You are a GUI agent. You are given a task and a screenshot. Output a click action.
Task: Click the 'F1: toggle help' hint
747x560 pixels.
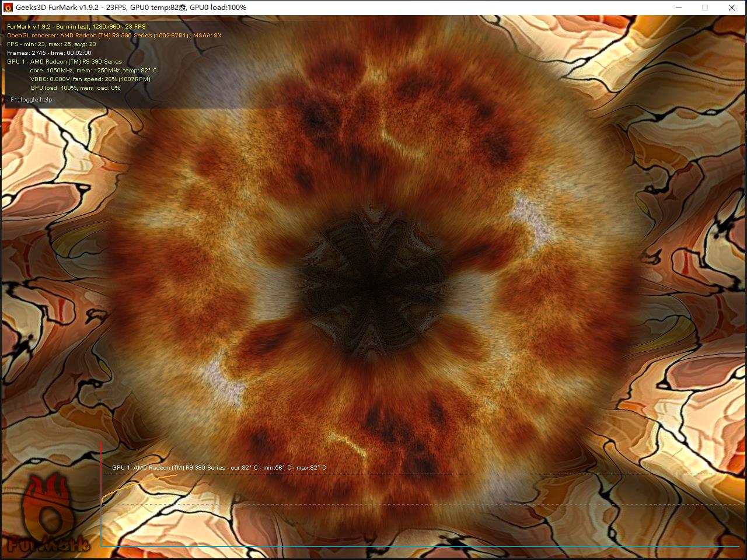(x=30, y=99)
